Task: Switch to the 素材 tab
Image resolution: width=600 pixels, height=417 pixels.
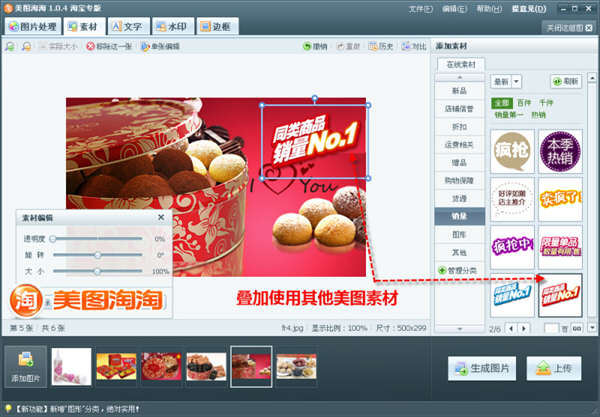Action: click(84, 26)
